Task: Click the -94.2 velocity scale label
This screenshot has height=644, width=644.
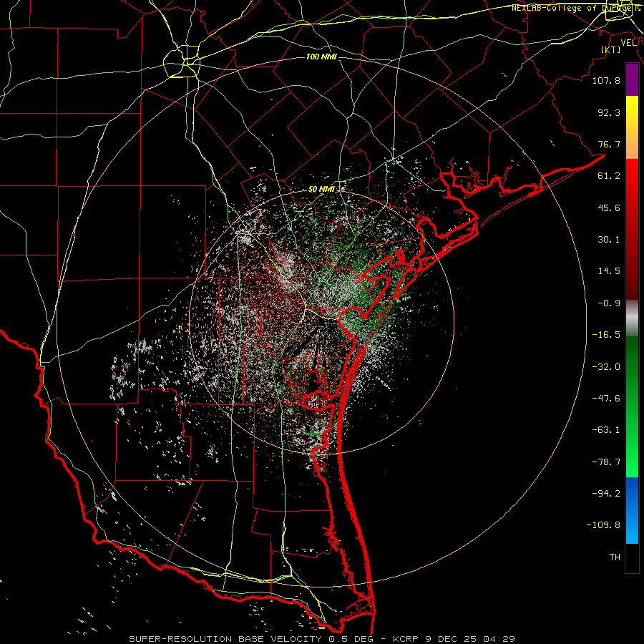Action: coord(606,493)
